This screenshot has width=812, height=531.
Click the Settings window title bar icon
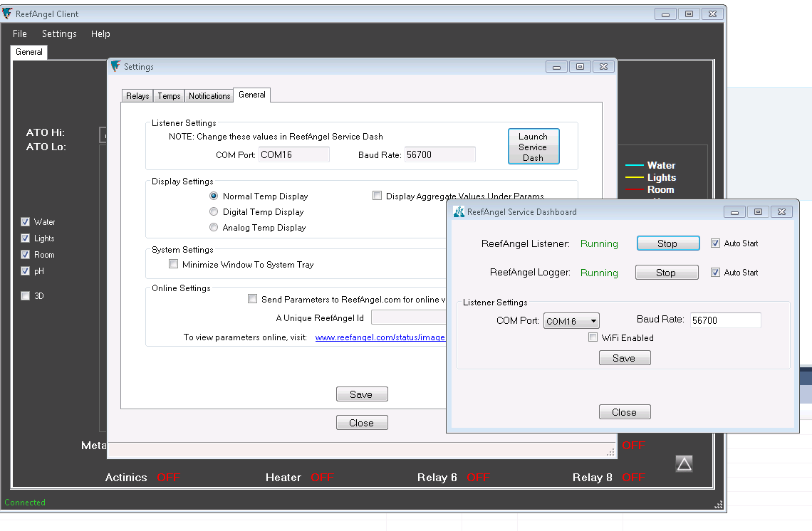(115, 66)
